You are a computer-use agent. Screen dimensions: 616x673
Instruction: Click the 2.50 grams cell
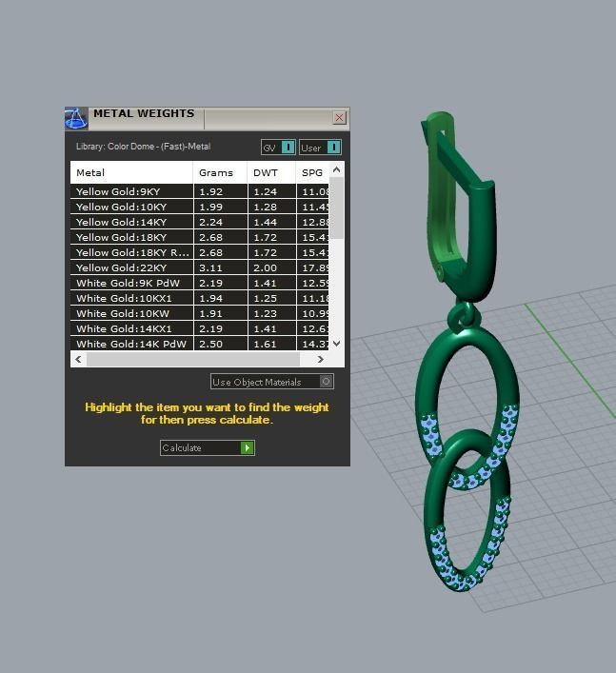tap(220, 344)
